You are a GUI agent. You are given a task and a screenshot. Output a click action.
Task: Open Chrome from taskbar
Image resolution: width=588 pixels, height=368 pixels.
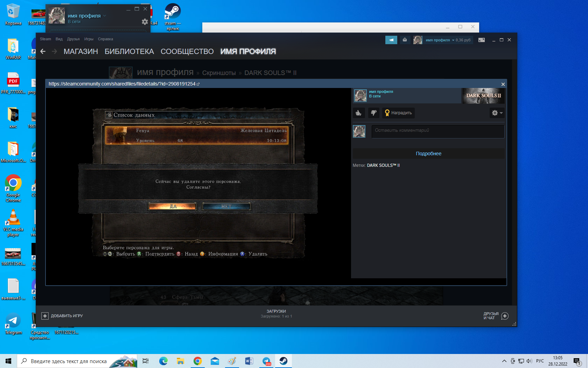point(198,361)
